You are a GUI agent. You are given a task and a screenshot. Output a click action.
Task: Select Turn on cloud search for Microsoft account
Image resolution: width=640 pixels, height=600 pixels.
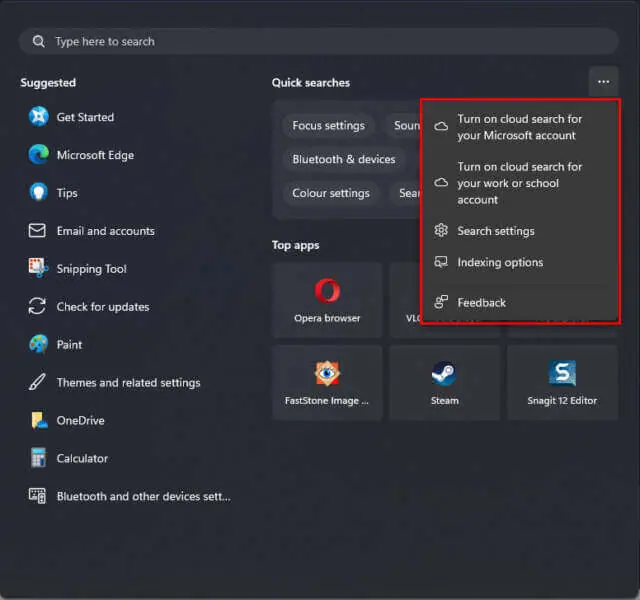coord(520,127)
